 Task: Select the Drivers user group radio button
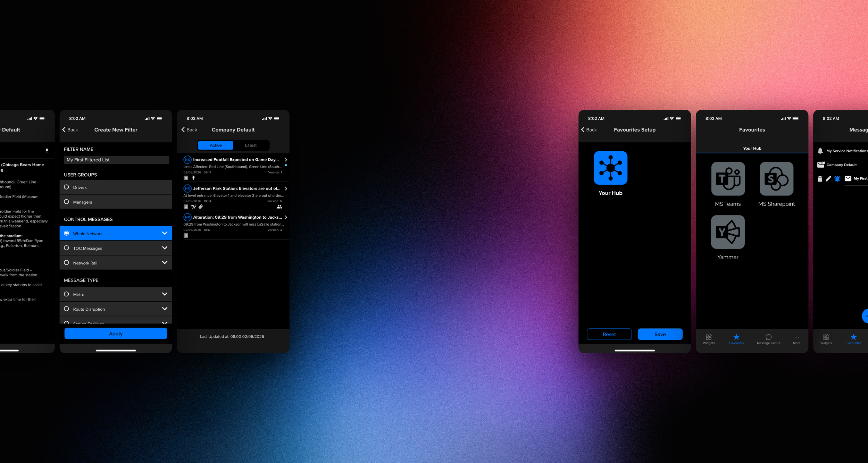pyautogui.click(x=66, y=187)
